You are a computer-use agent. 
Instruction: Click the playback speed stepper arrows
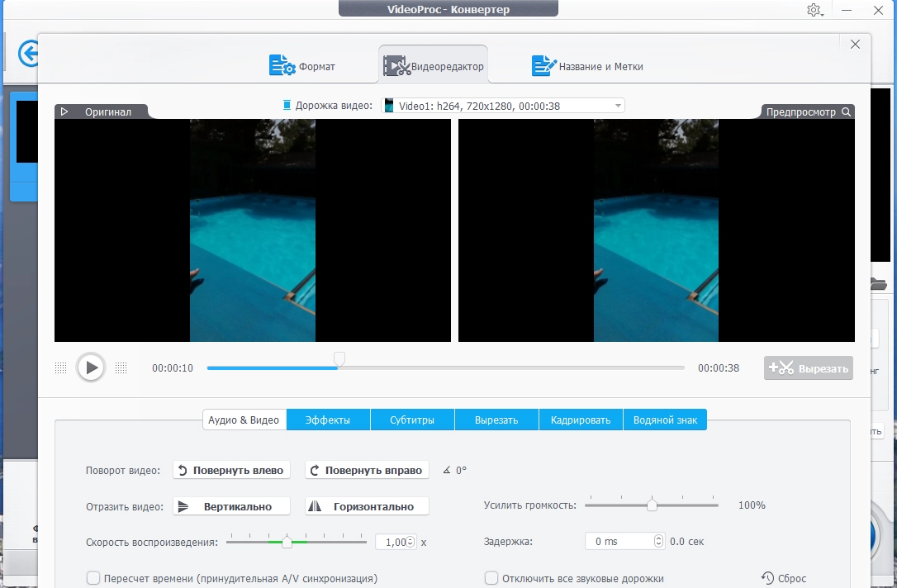tap(411, 542)
